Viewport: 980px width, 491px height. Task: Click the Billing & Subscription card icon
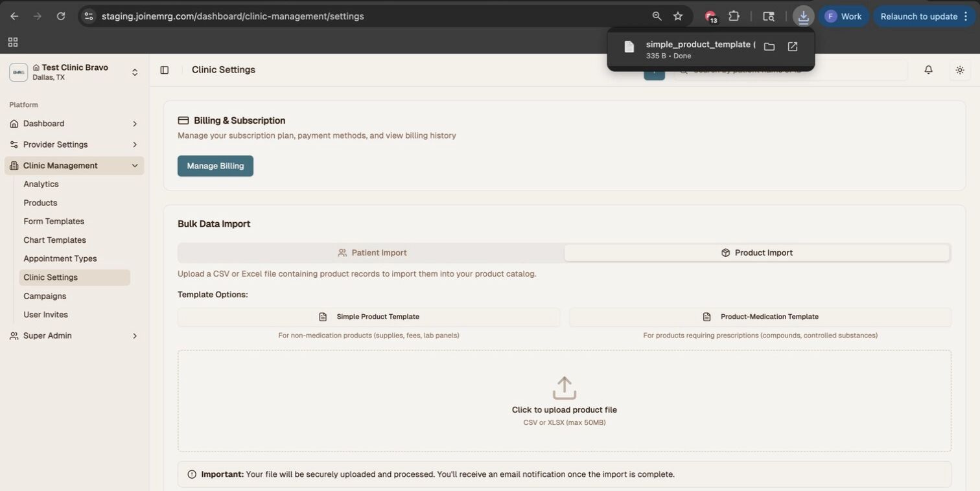pyautogui.click(x=183, y=120)
